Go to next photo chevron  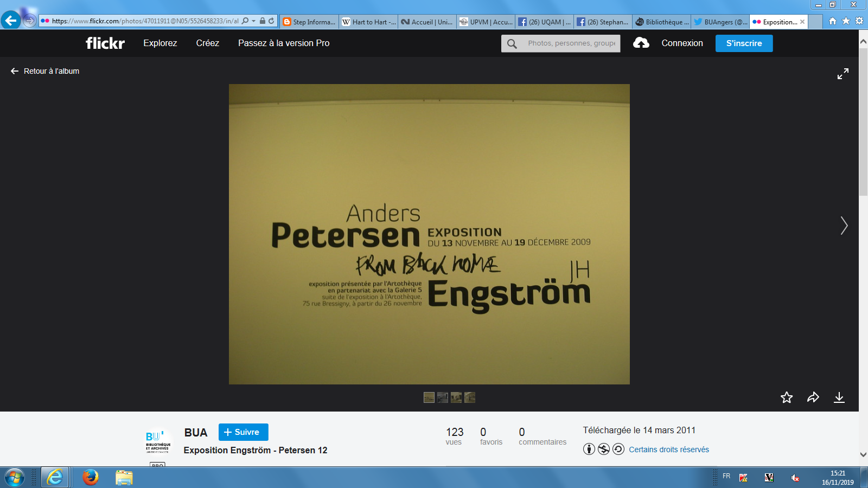click(844, 226)
